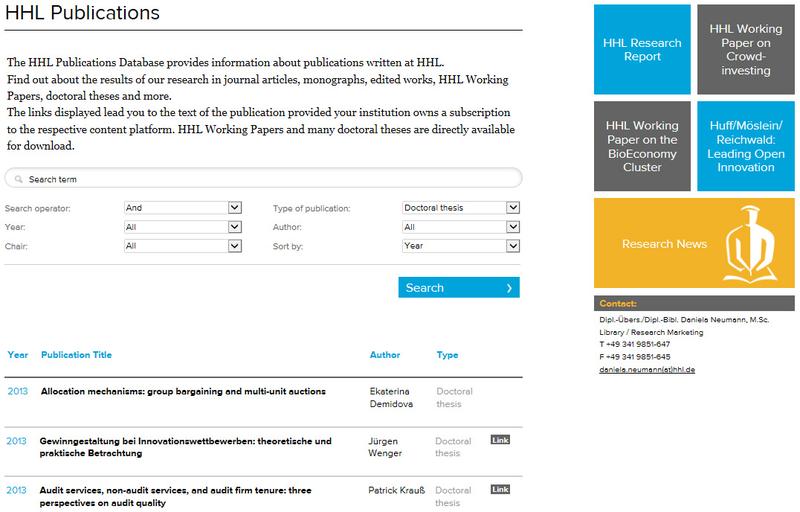
Task: Open the Year filter dropdown
Action: point(183,227)
